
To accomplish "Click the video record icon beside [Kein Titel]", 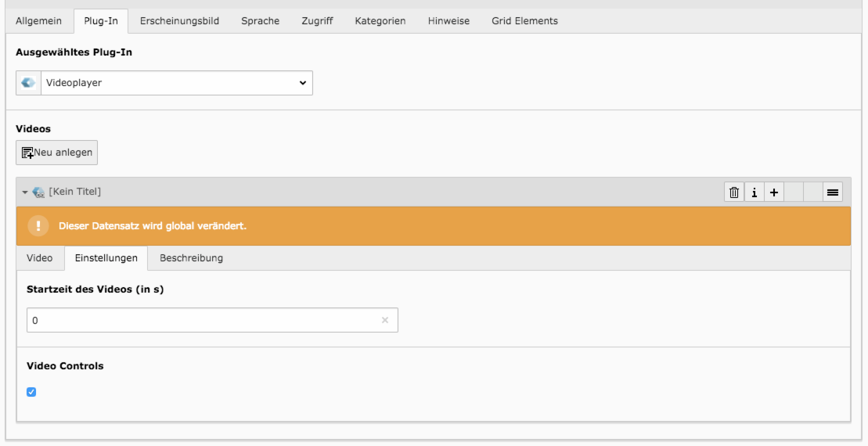I will [39, 192].
